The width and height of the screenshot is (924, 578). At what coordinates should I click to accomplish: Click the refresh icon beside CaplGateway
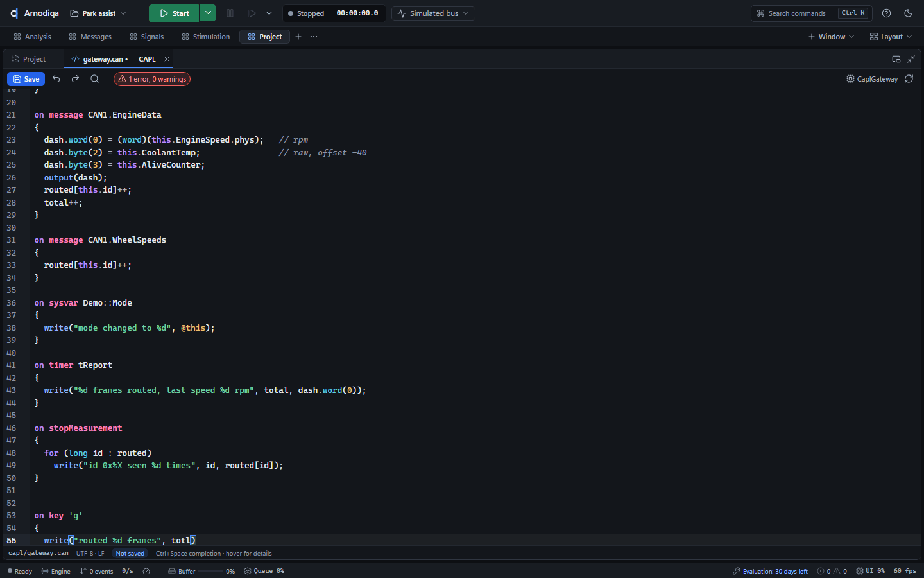coord(909,79)
